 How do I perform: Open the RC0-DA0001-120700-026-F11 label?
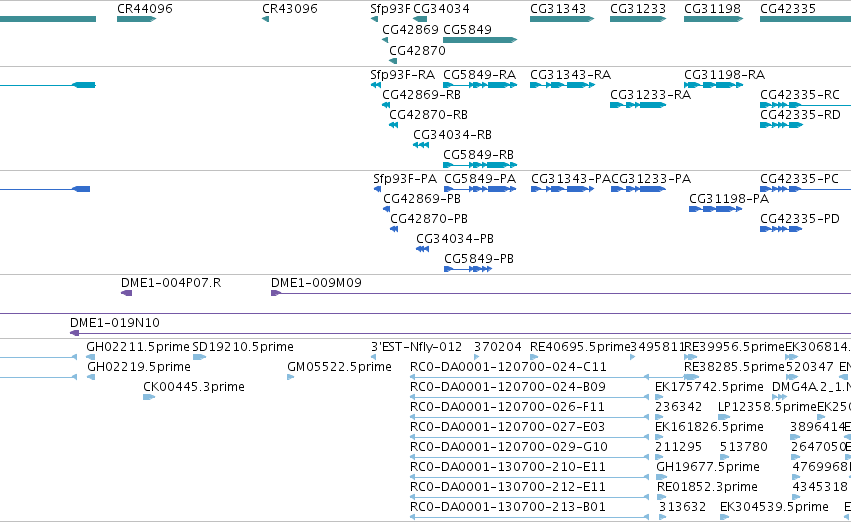point(507,407)
